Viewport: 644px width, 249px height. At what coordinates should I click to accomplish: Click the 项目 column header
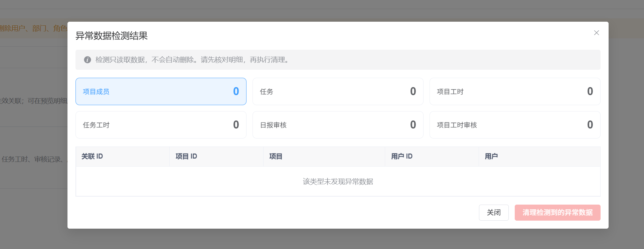[324, 156]
